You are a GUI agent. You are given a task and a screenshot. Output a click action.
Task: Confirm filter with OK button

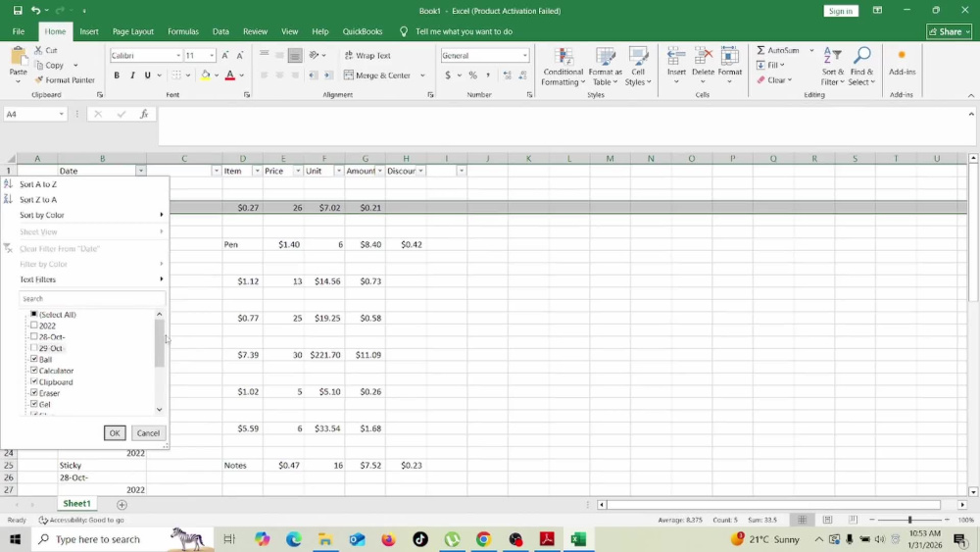click(115, 432)
